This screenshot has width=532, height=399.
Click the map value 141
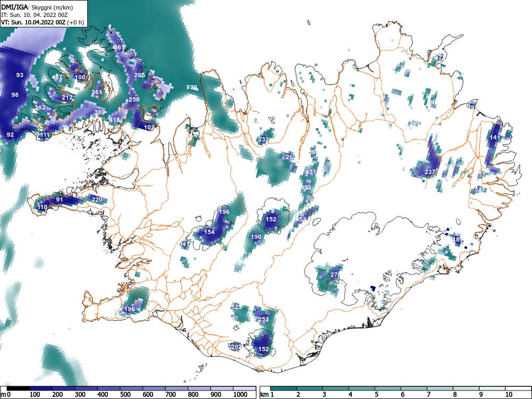click(495, 137)
